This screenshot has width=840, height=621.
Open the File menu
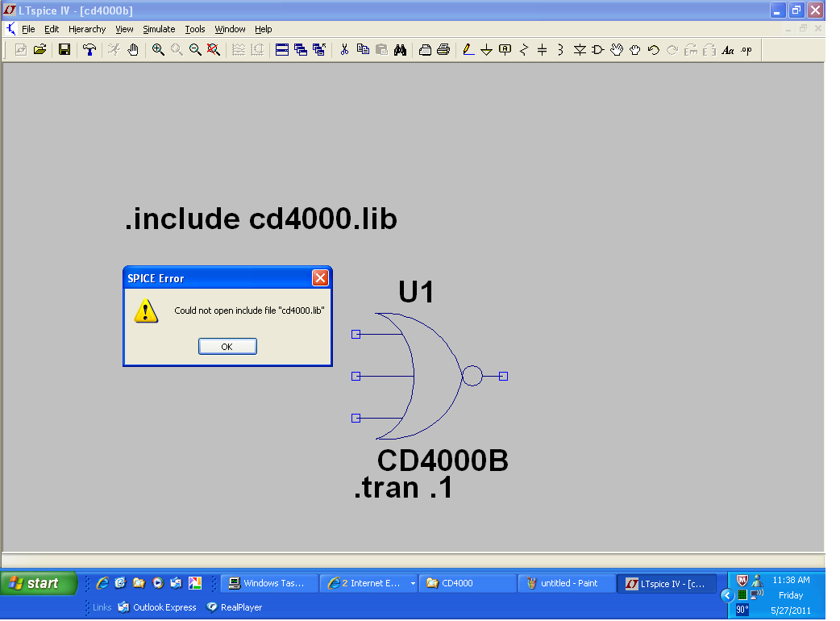[28, 29]
